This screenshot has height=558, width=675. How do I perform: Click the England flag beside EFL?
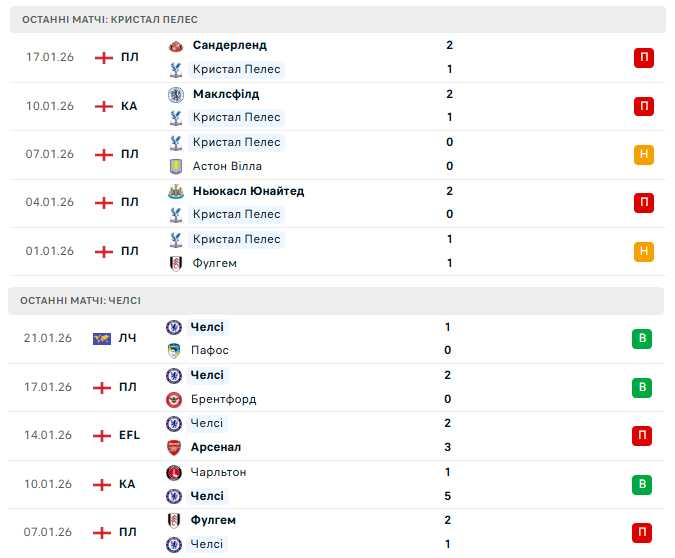pos(102,435)
